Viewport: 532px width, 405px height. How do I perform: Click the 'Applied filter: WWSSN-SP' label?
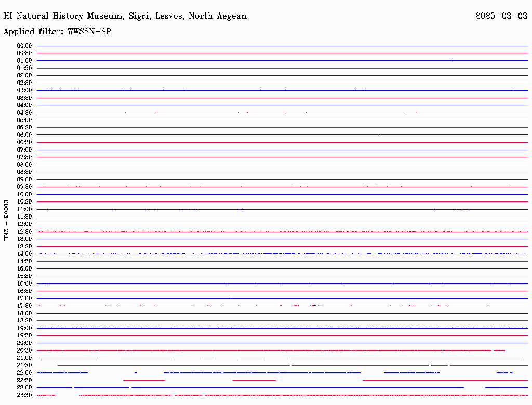57,32
